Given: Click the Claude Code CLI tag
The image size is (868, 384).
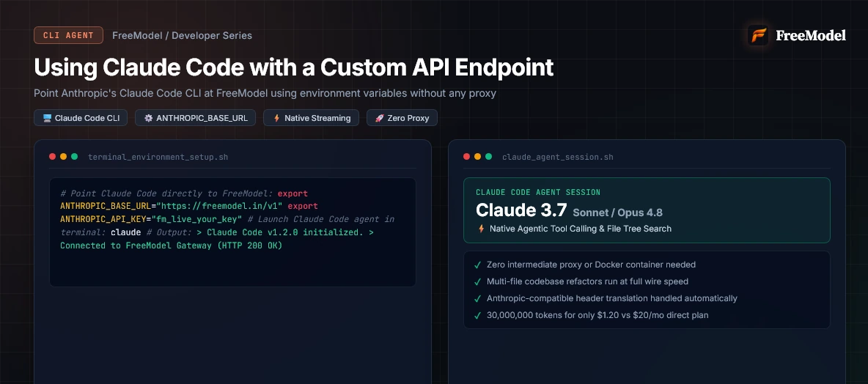Looking at the screenshot, I should click(81, 118).
